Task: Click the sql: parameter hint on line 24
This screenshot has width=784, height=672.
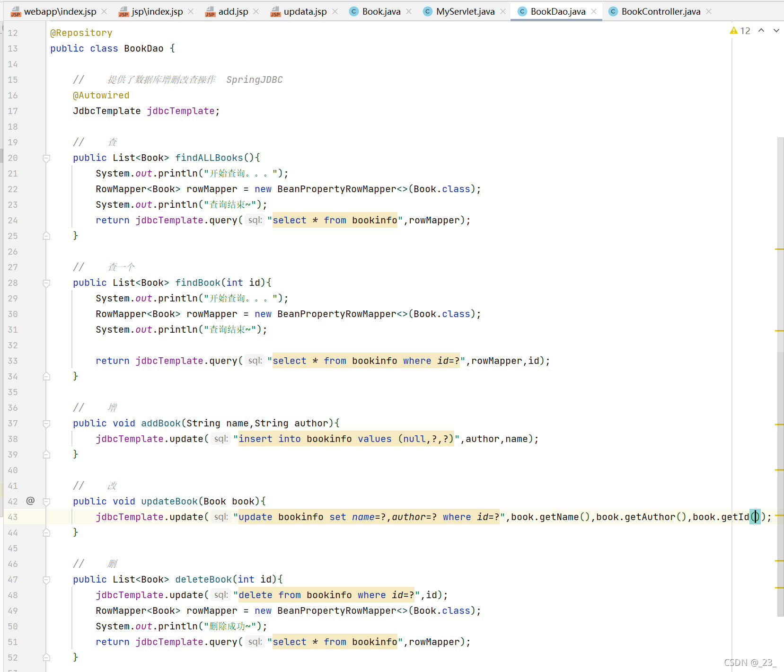Action: [255, 220]
